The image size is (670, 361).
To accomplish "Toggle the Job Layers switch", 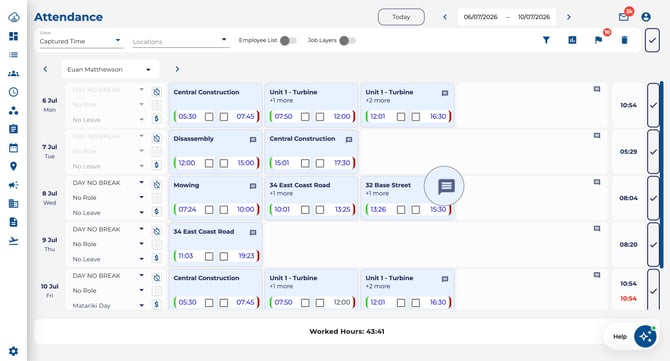I will [347, 41].
